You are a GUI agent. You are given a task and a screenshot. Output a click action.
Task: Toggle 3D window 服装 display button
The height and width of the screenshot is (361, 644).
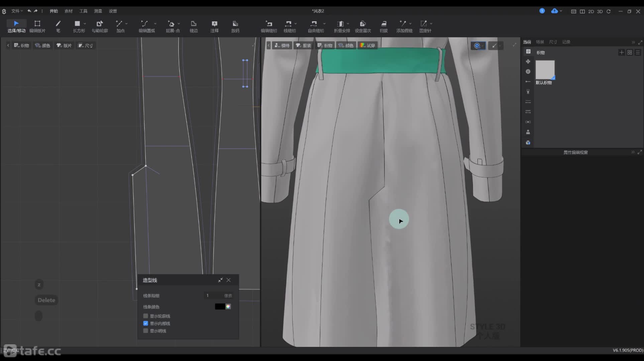coord(304,45)
